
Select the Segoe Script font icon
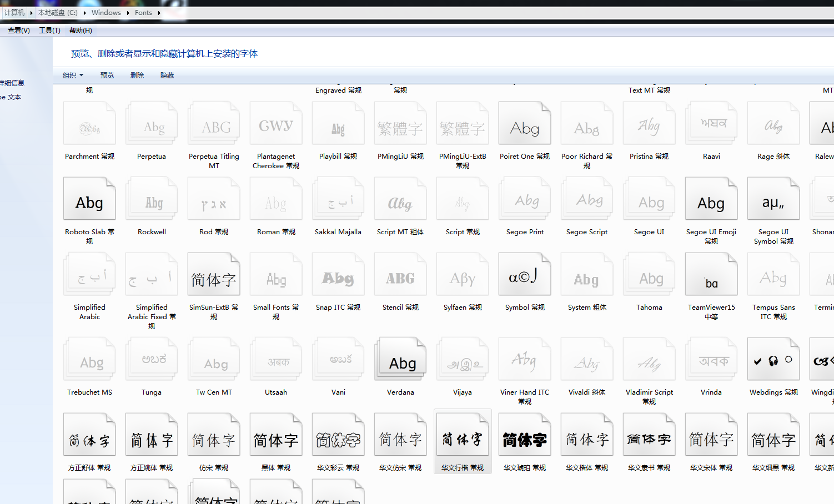(587, 199)
